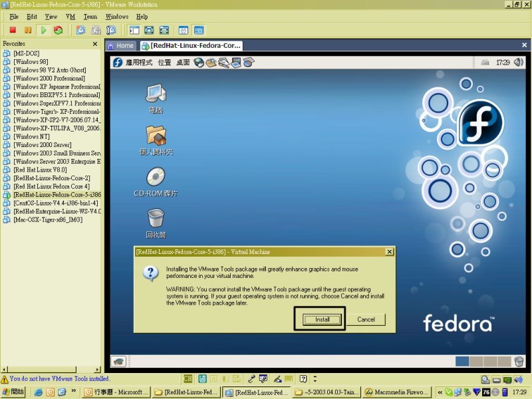Open the VM menu
532x399 pixels.
pos(70,17)
